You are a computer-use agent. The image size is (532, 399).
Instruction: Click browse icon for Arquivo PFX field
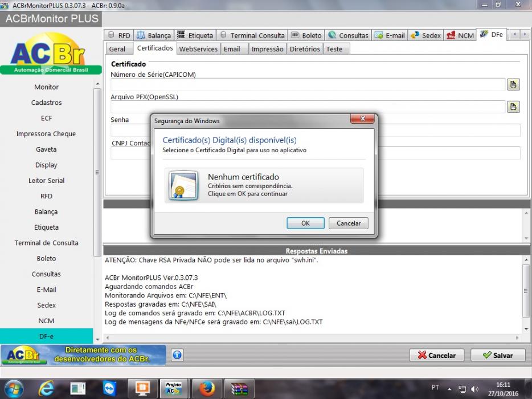point(513,107)
